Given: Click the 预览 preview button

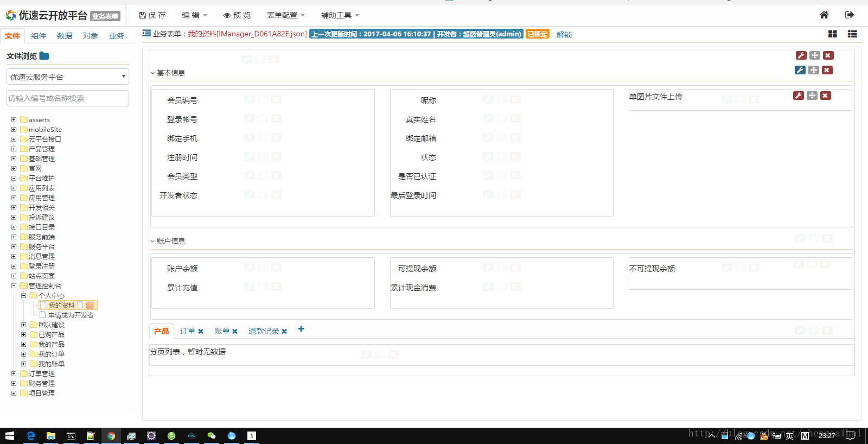Looking at the screenshot, I should (237, 15).
